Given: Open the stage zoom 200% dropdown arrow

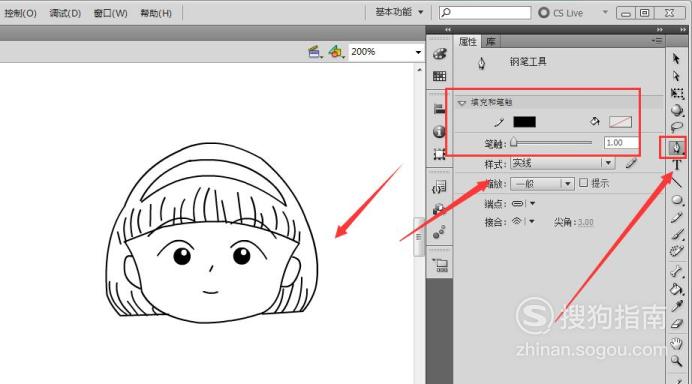Looking at the screenshot, I should (x=418, y=52).
